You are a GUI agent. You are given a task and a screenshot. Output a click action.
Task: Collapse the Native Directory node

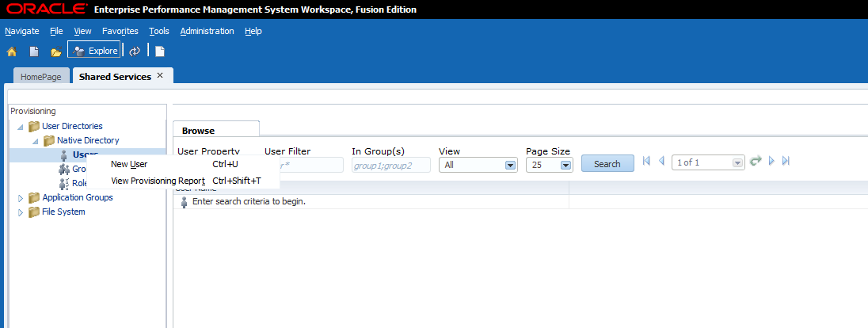(x=36, y=141)
